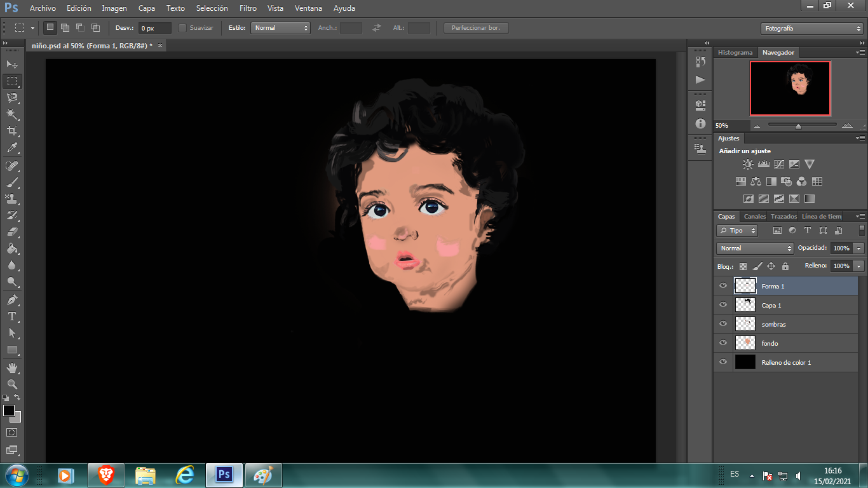The width and height of the screenshot is (868, 488).
Task: Hide the Capa 1 layer
Action: point(722,305)
